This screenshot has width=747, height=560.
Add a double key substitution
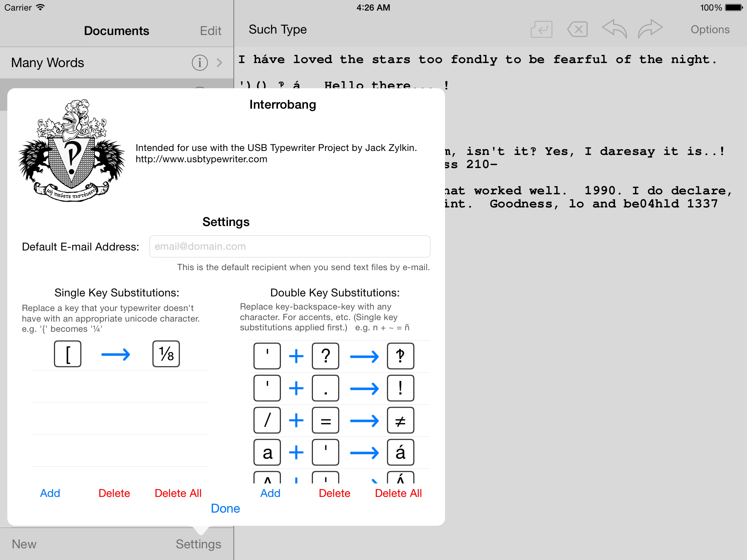270,493
